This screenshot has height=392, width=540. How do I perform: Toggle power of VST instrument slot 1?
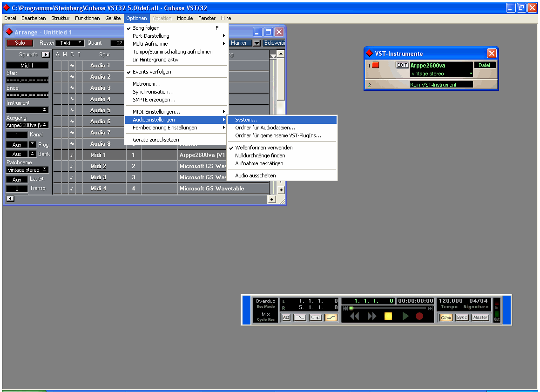(375, 65)
